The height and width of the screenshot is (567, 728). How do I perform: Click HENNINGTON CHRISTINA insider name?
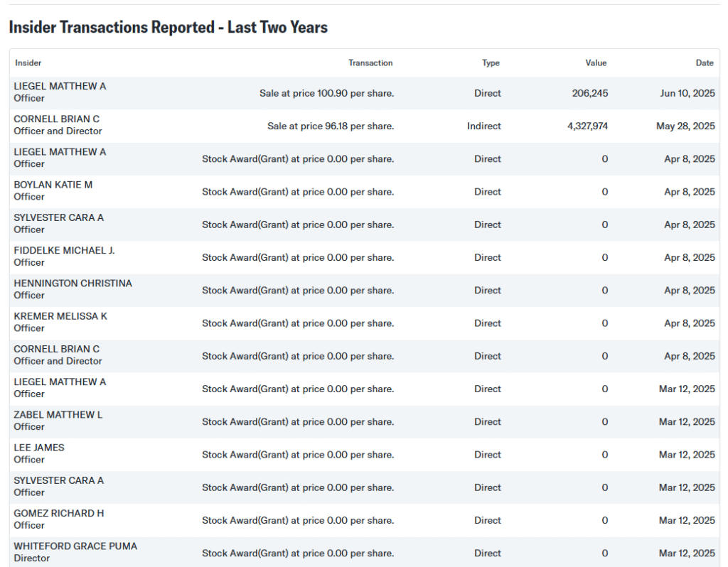click(x=73, y=283)
